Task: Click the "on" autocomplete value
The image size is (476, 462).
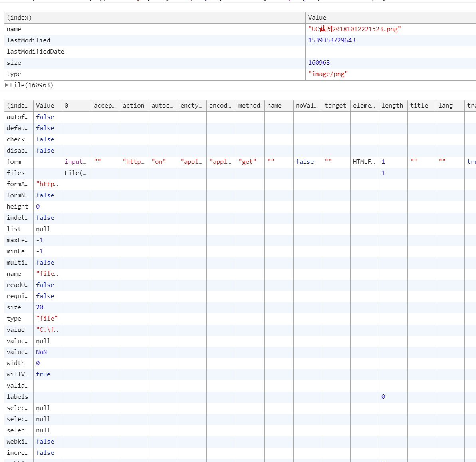Action: coord(159,162)
